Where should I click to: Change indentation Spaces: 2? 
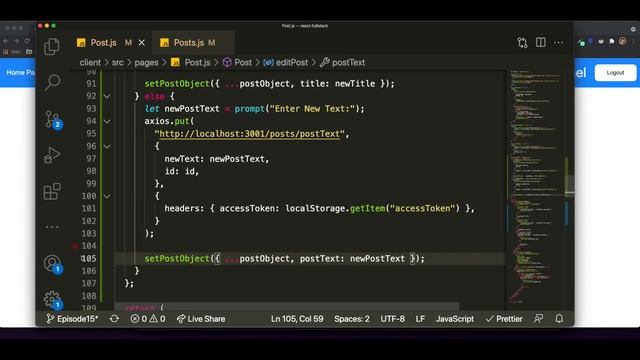352,319
